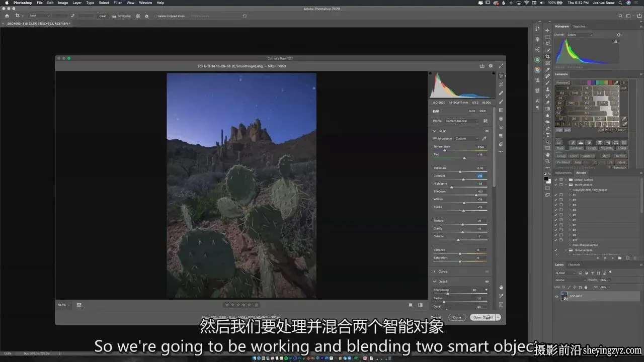Toggle Detail panel visibility eye
The image size is (644, 362).
click(x=487, y=282)
